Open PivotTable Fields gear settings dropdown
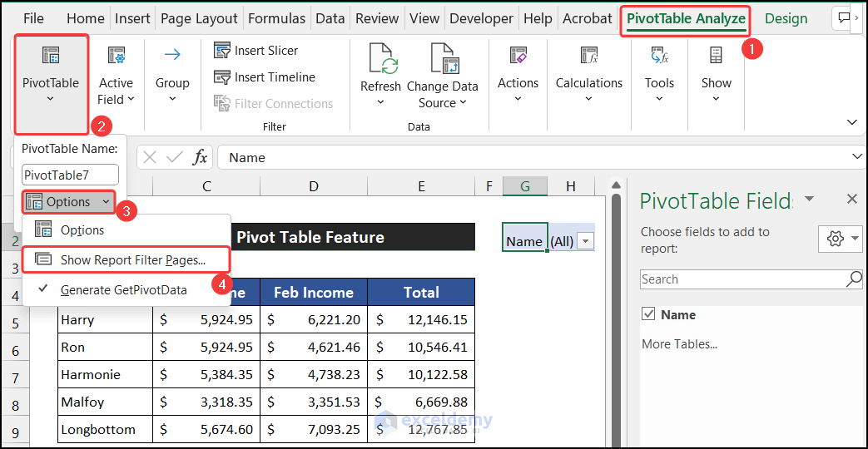This screenshot has height=449, width=868. [841, 239]
